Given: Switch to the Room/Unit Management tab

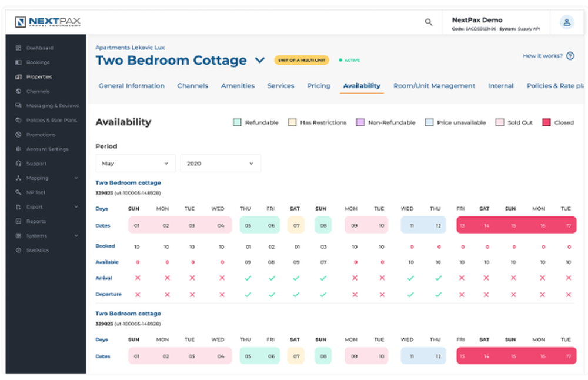Looking at the screenshot, I should (x=434, y=86).
